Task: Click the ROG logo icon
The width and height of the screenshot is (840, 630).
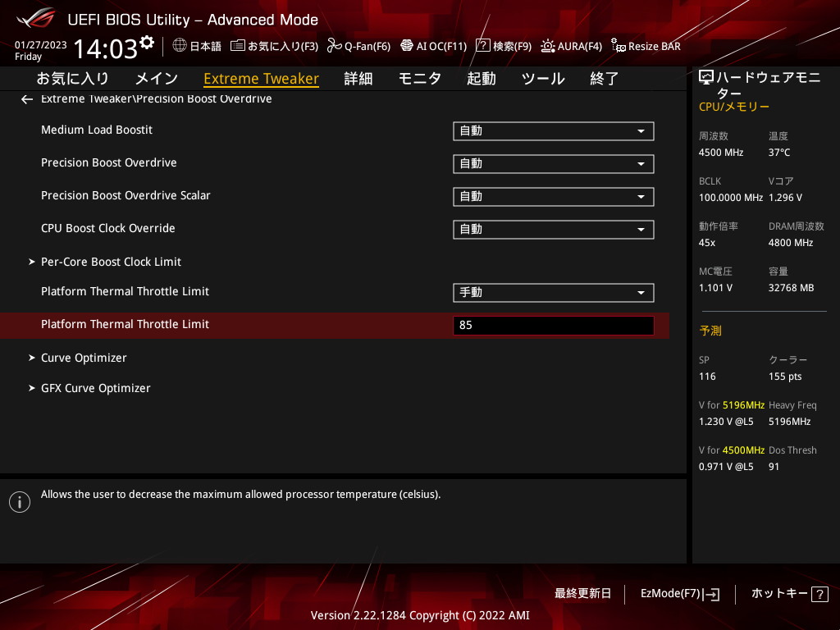Action: tap(36, 18)
